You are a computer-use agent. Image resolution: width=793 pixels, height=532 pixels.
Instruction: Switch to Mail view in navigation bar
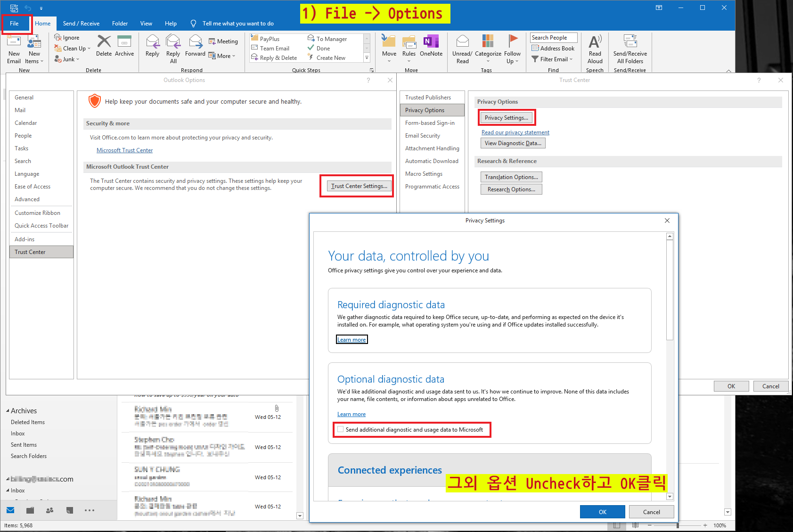point(10,510)
